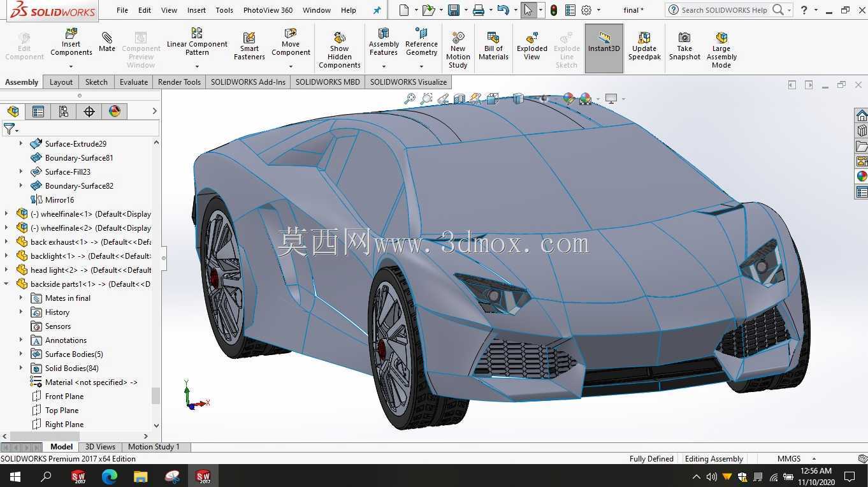Select Mirror16 feature
Image resolution: width=868 pixels, height=487 pixels.
pyautogui.click(x=59, y=200)
